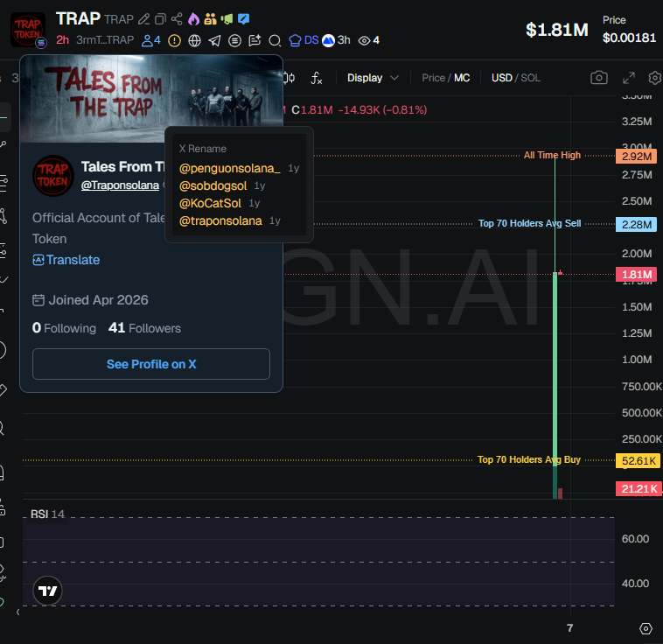663x644 pixels.
Task: Open the sparkle chat notes icon
Action: coord(255,40)
